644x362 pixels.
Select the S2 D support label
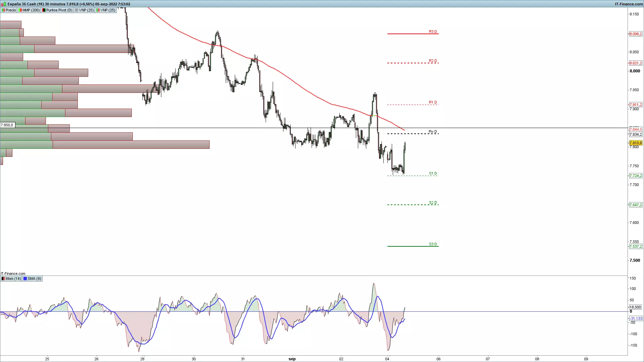tap(433, 202)
